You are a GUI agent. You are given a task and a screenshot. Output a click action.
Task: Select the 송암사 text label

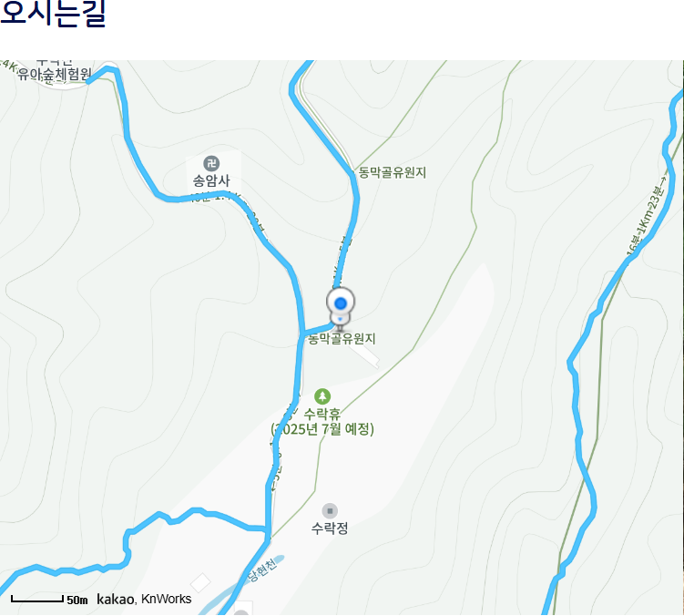(211, 180)
